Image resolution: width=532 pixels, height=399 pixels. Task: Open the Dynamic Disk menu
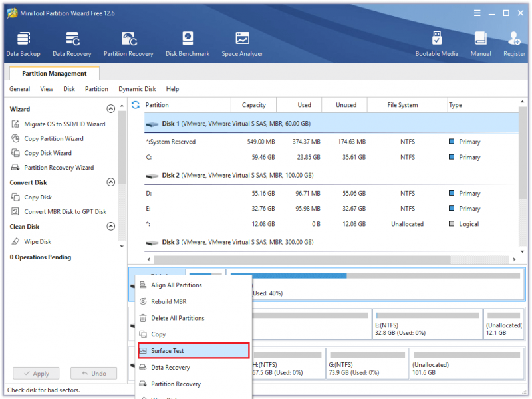click(x=137, y=89)
